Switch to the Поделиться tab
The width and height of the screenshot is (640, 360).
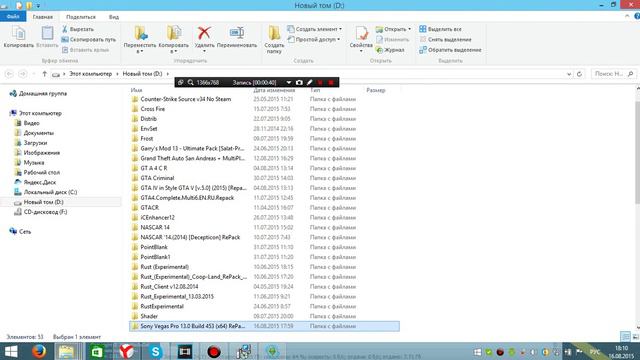81,17
